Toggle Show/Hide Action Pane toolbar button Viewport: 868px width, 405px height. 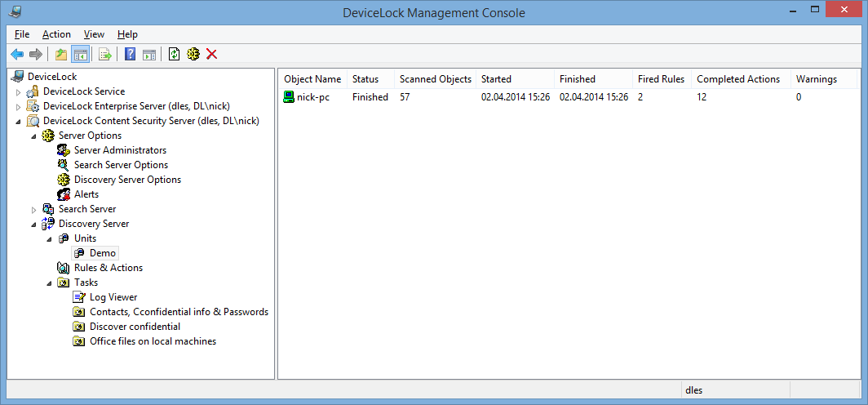pos(148,54)
